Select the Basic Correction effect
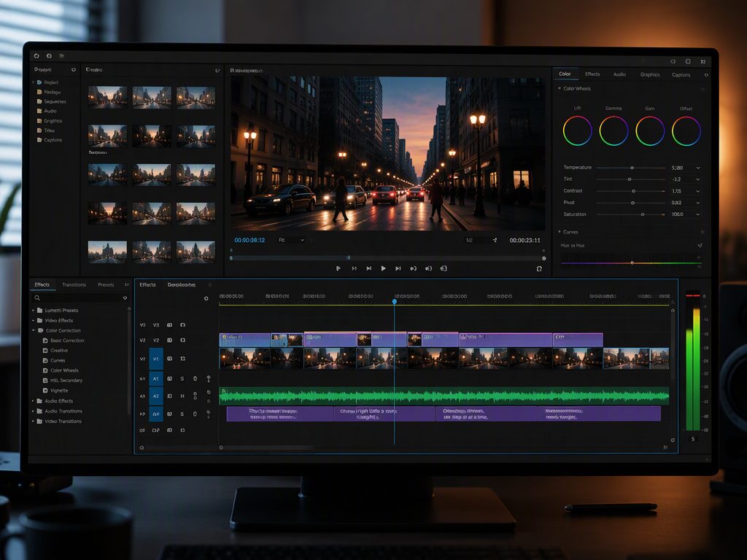Screen dimensions: 747x560 click(63, 341)
